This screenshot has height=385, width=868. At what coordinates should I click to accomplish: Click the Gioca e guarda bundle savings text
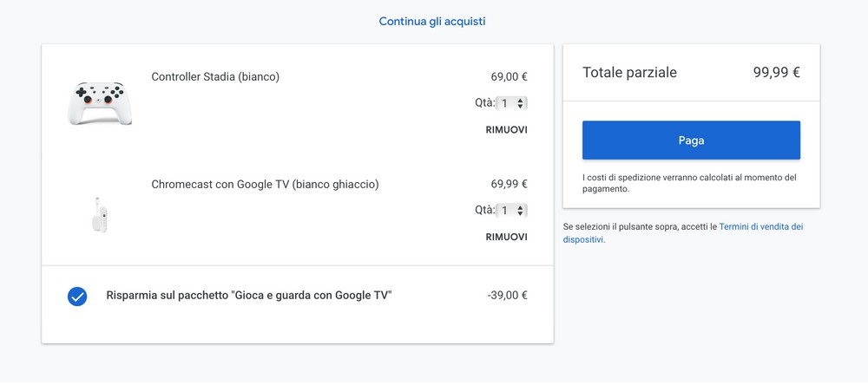[x=249, y=296]
